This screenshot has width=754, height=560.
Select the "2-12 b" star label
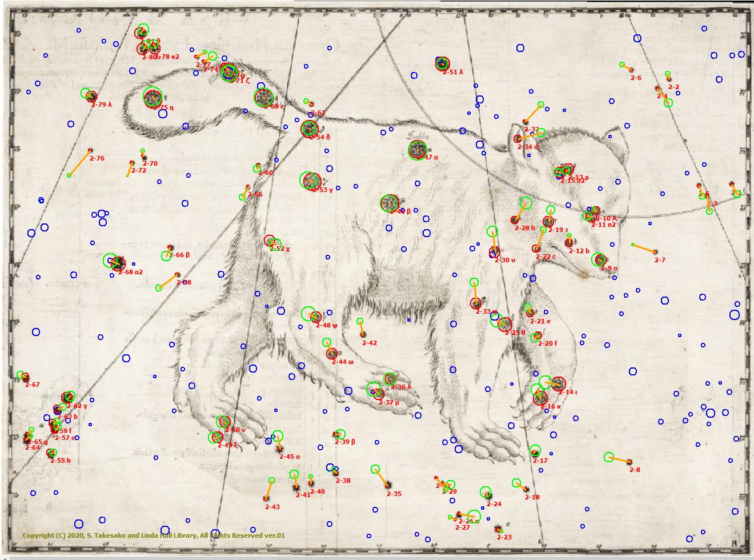[x=579, y=251]
